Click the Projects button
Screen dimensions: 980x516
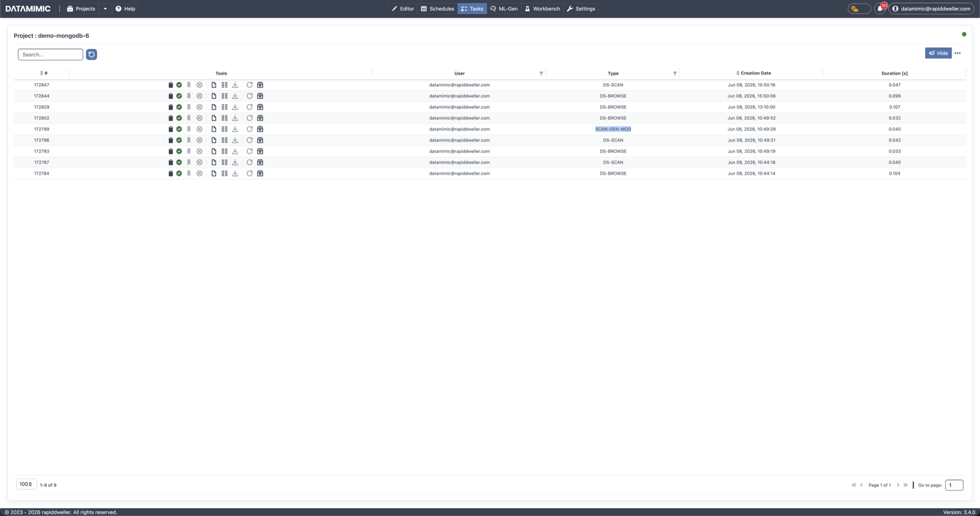click(81, 9)
